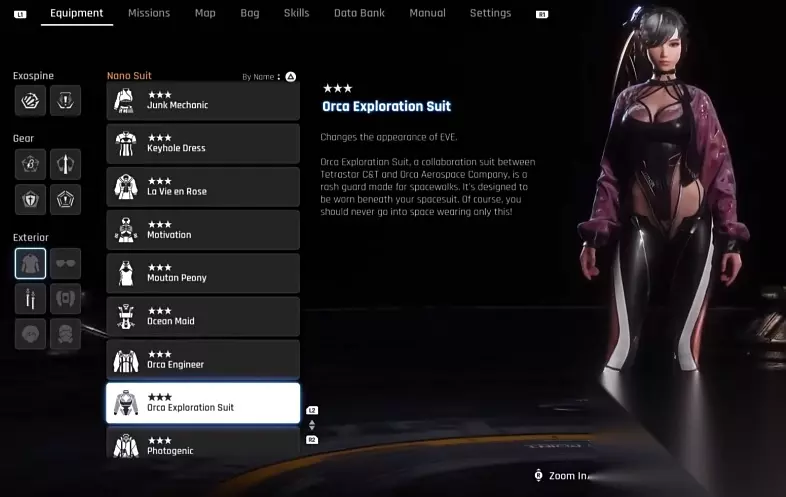Click the L2/R2 list scroll arrows

312,425
